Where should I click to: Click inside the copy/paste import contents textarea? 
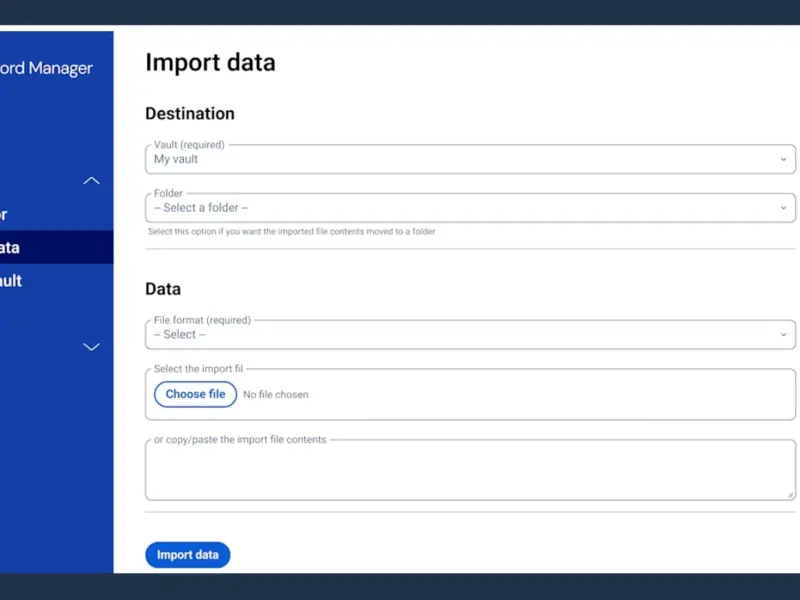[x=470, y=474]
